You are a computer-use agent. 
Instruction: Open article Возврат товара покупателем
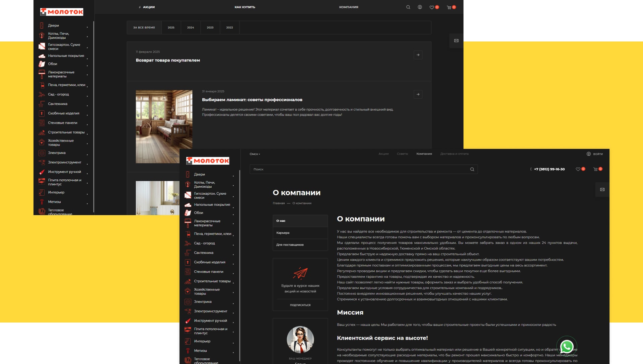168,60
